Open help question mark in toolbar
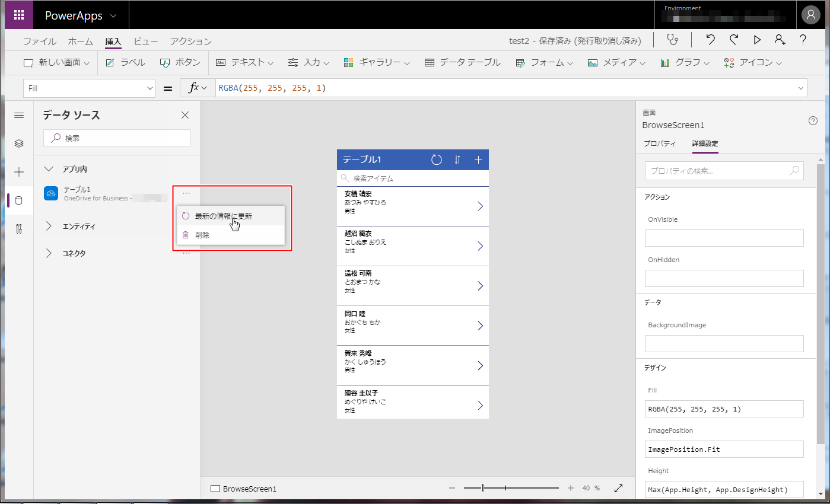The height and width of the screenshot is (504, 830). 803,40
